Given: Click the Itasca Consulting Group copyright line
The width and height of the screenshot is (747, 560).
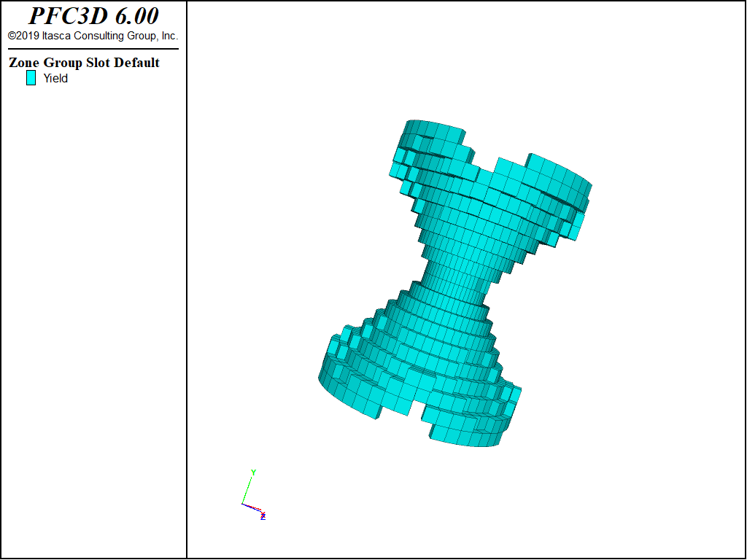Looking at the screenshot, I should pos(93,36).
